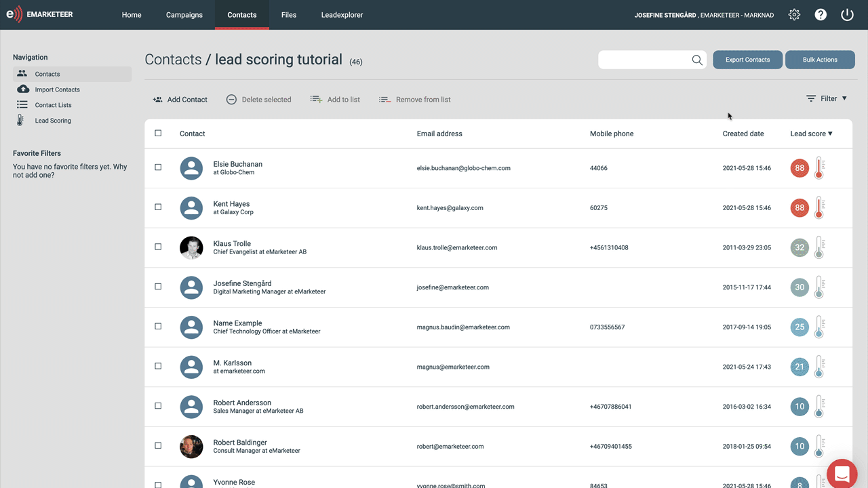868x488 pixels.
Task: Click the Bulk Actions button
Action: coord(820,60)
